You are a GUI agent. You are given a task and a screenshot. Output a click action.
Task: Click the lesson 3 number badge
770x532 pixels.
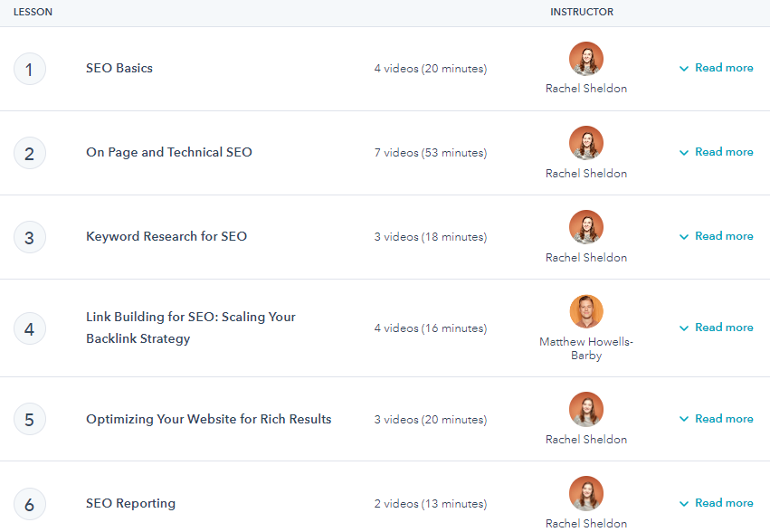[30, 237]
